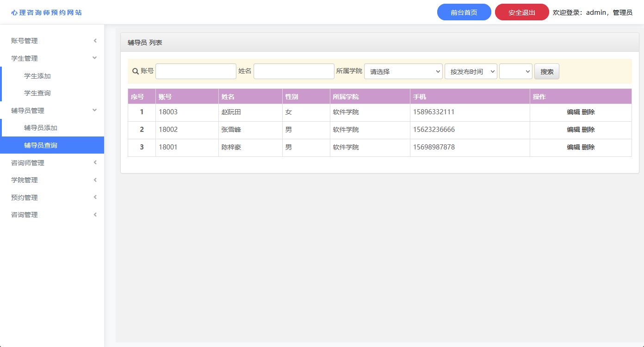Open 学生添加 in the sidebar

coord(37,76)
